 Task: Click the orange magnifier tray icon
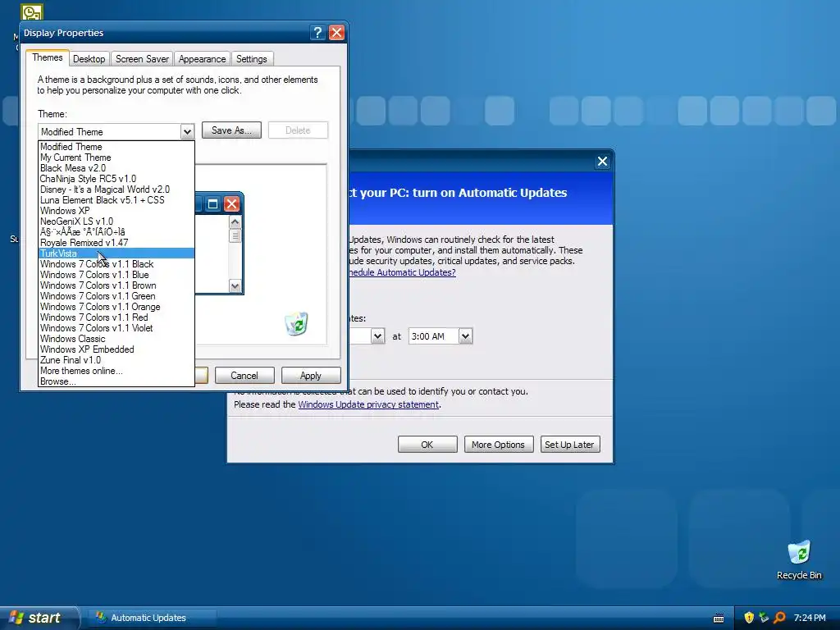tap(779, 618)
